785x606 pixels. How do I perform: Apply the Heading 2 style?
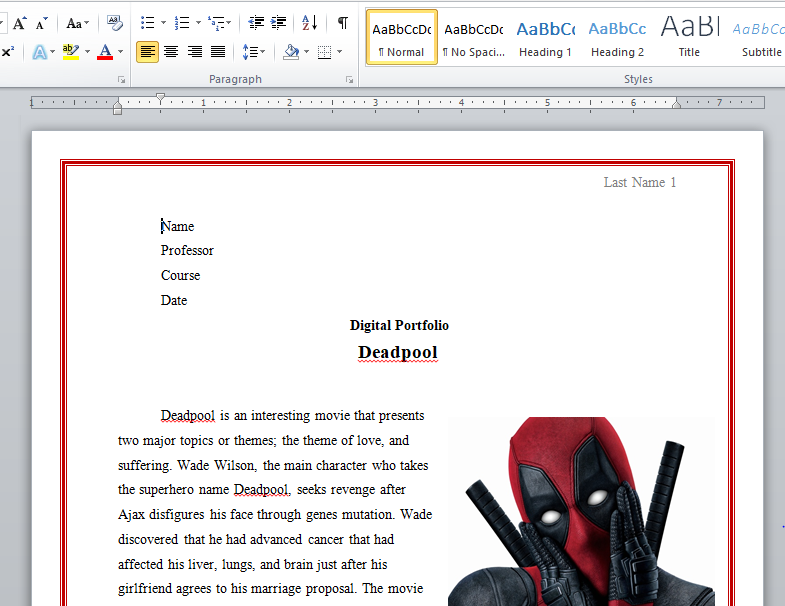pos(617,37)
